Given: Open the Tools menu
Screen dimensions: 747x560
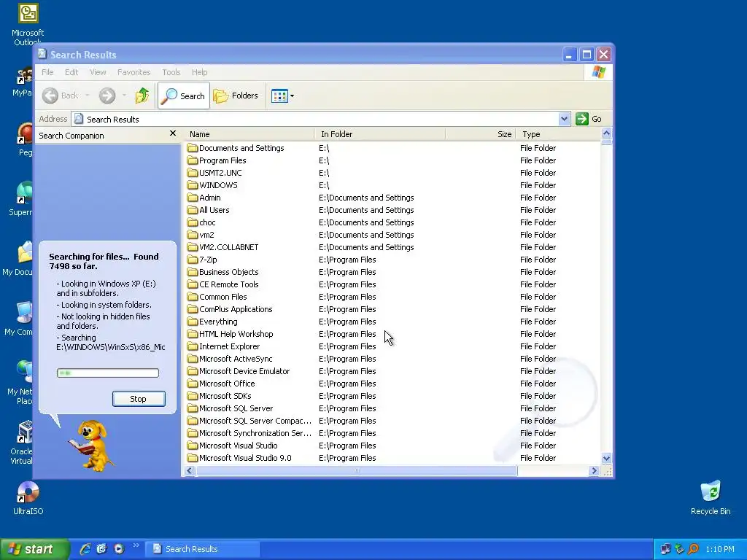Looking at the screenshot, I should pyautogui.click(x=171, y=72).
